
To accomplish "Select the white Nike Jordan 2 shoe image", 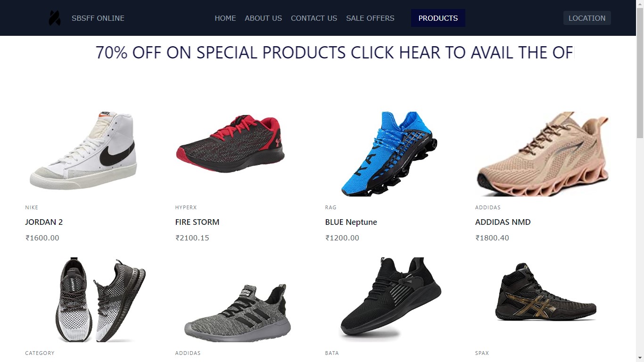I will (83, 151).
